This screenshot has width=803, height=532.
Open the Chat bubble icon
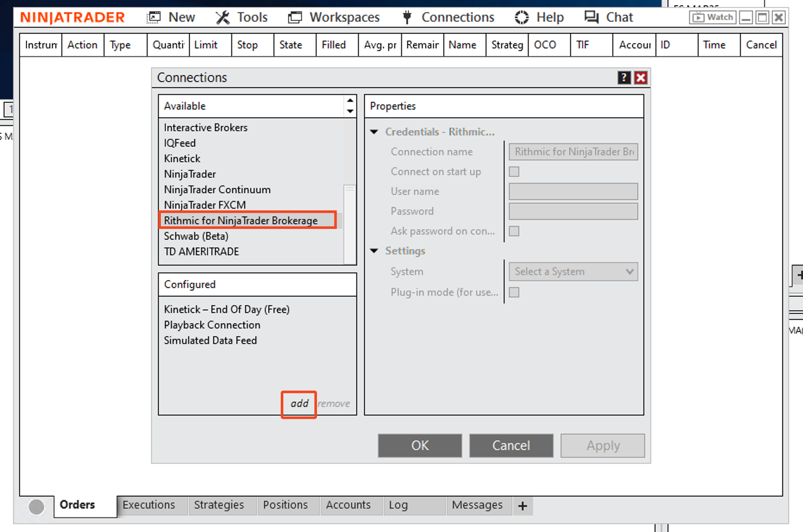tap(591, 18)
